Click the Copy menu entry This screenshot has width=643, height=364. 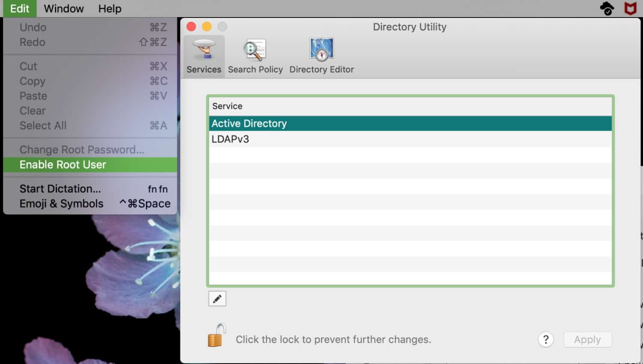[90, 81]
